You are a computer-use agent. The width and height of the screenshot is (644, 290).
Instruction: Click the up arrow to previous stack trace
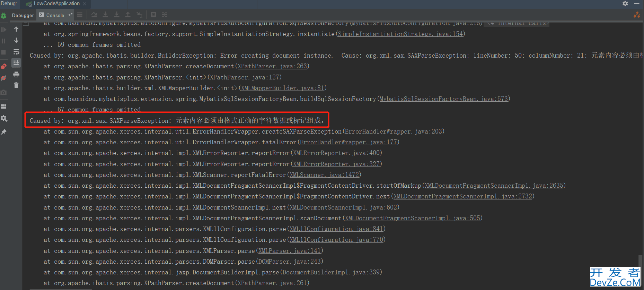click(x=16, y=29)
